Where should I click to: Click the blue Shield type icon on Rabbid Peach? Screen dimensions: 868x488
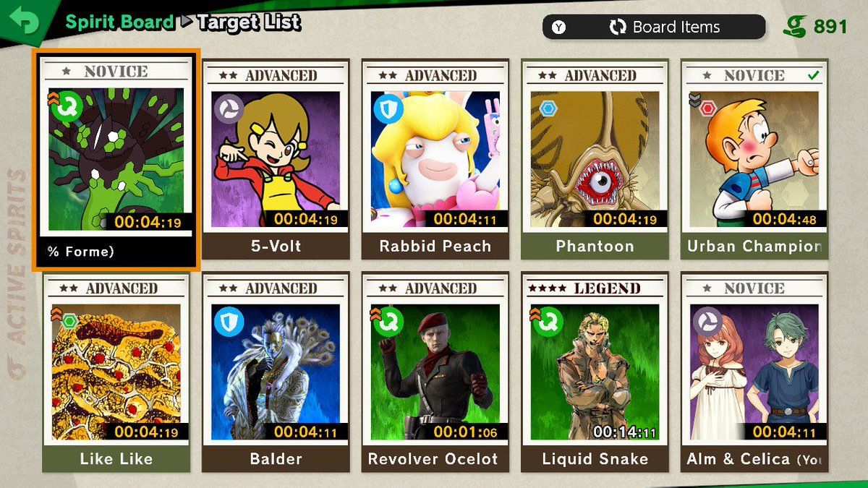(388, 108)
